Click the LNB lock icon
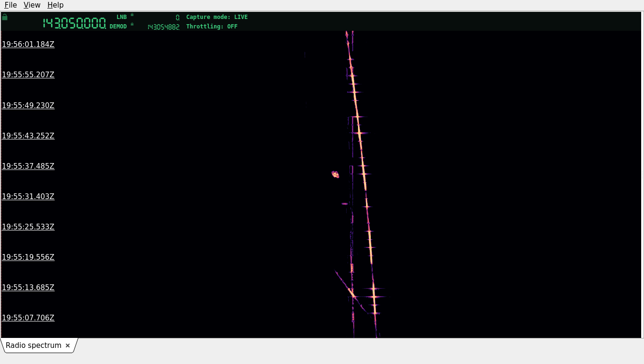 132,15
